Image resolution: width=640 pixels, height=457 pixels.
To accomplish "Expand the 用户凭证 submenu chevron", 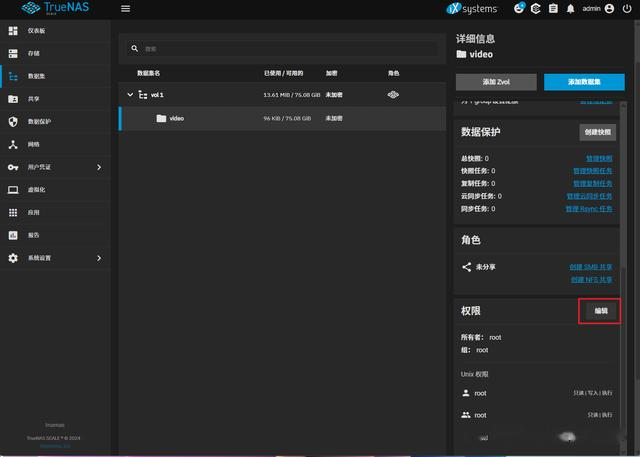I will pyautogui.click(x=99, y=167).
